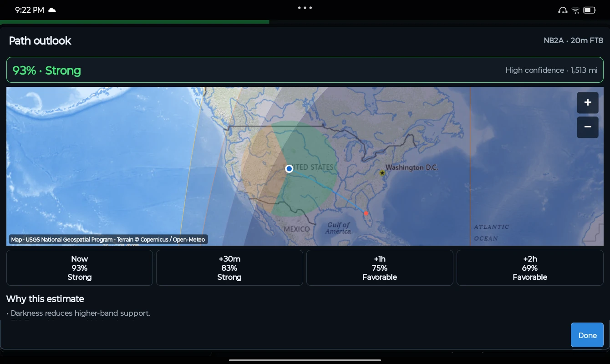Tap the Wi-Fi status icon
The height and width of the screenshot is (364, 610).
575,10
